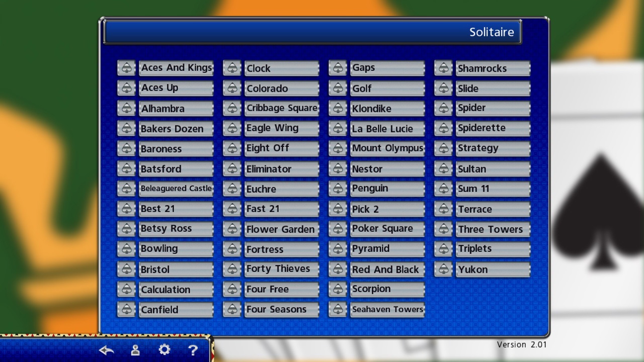Choose the Shamrocks game button
The width and height of the screenshot is (644, 362).
coord(493,68)
